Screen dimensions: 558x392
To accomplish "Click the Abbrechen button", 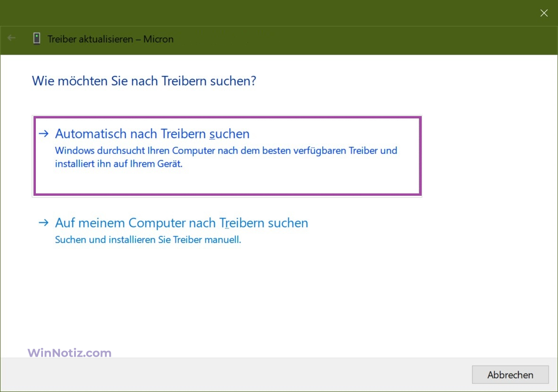I will [510, 375].
